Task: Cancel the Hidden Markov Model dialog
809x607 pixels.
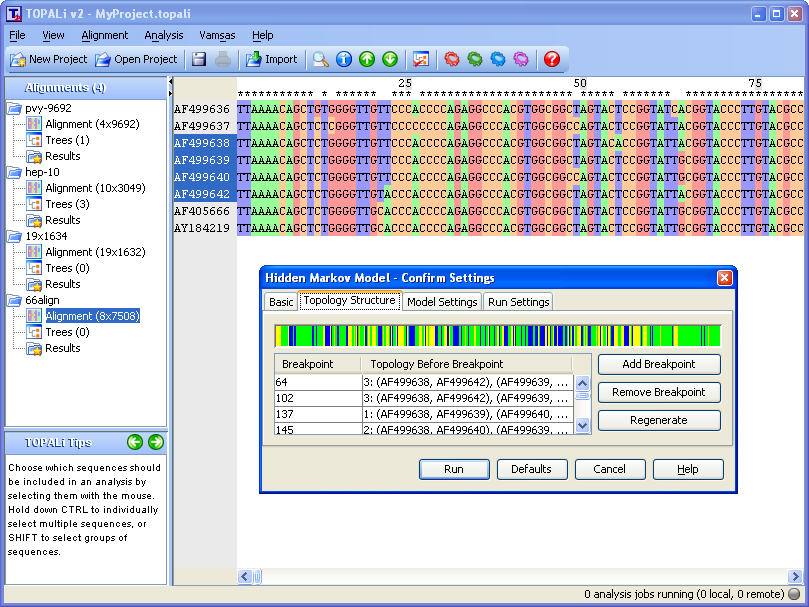Action: 609,469
